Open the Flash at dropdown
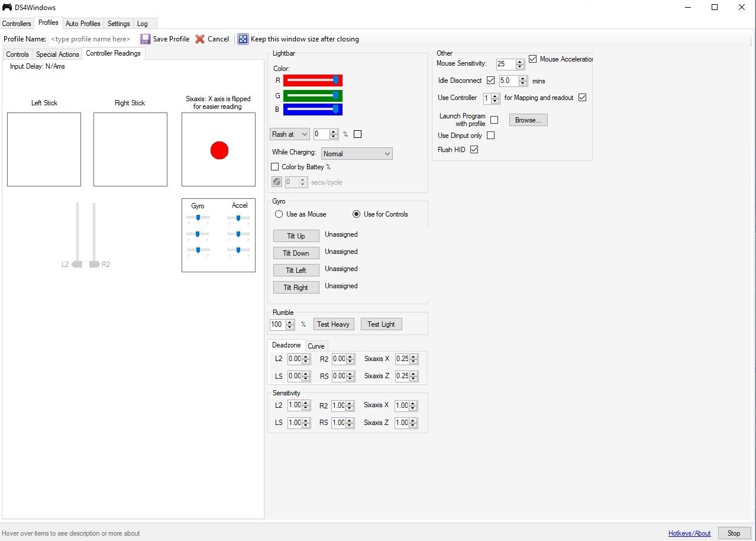The image size is (756, 541). point(289,134)
